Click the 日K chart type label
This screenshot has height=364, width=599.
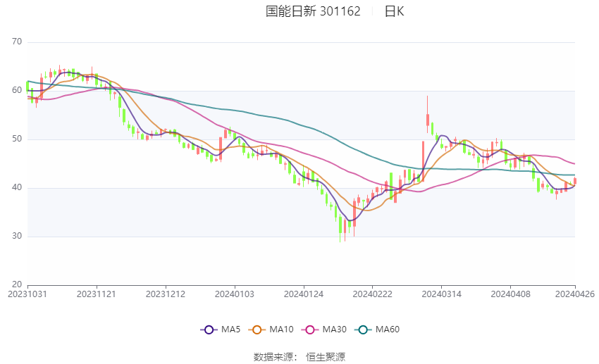394,11
